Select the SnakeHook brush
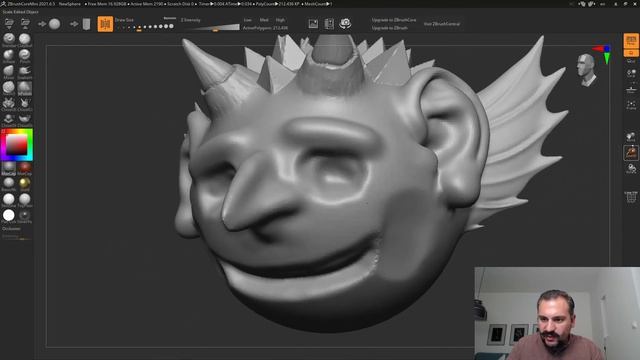The height and width of the screenshot is (360, 640). pyautogui.click(x=24, y=71)
